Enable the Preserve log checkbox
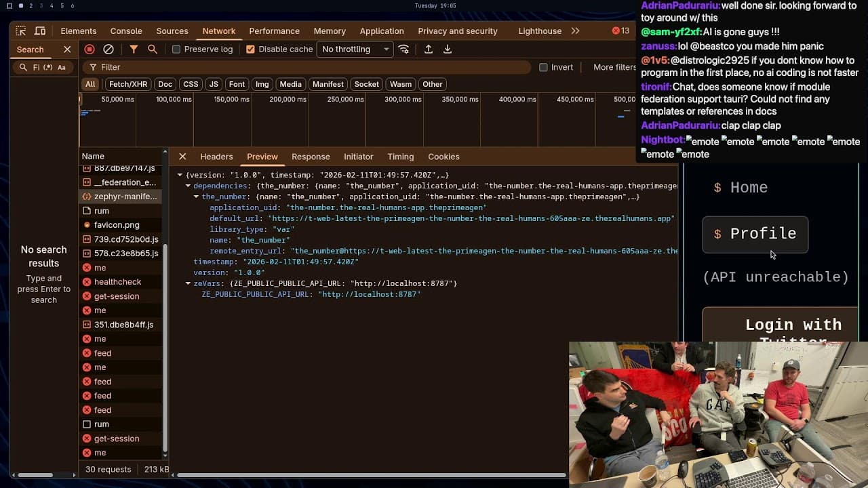Image resolution: width=868 pixels, height=488 pixels. click(176, 49)
